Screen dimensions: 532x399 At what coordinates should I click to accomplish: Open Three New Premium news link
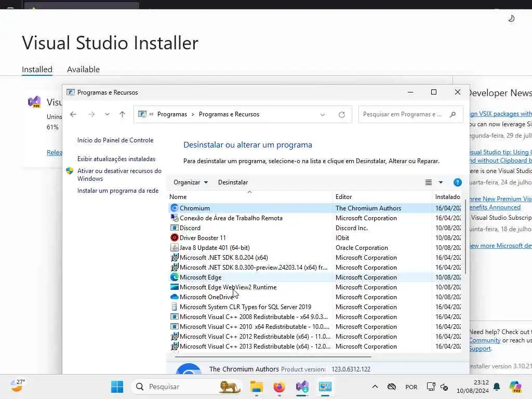(501, 203)
